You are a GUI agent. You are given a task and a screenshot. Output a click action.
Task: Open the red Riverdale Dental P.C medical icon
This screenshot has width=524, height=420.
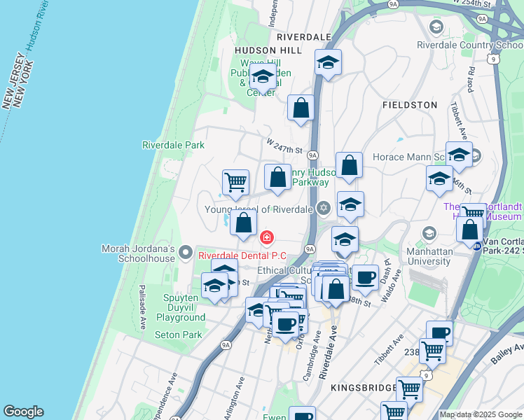266,238
